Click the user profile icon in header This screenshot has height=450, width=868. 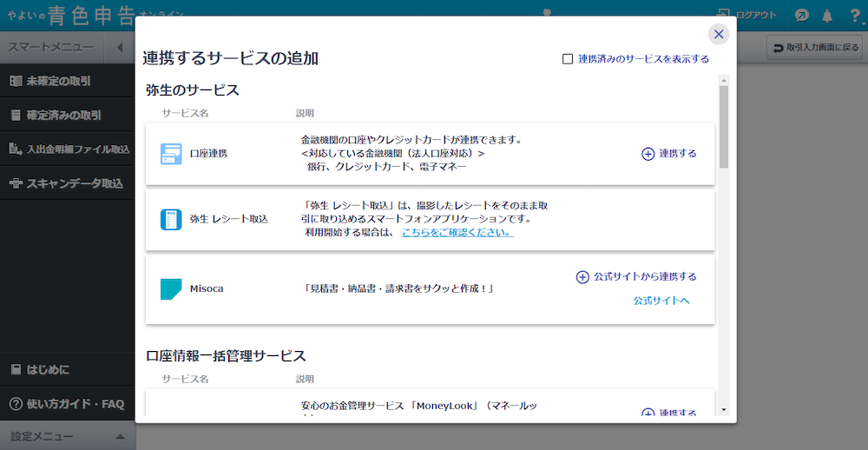[548, 12]
